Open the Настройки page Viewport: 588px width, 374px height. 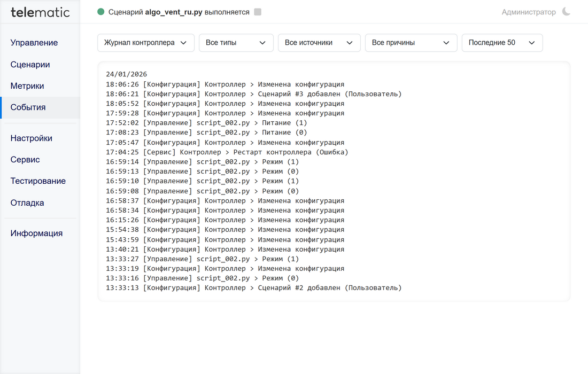pyautogui.click(x=32, y=138)
